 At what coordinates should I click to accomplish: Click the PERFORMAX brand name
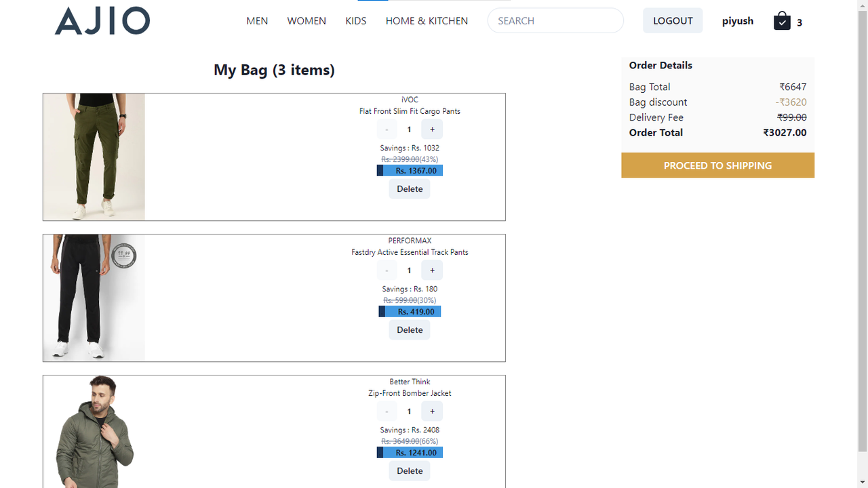(x=410, y=241)
